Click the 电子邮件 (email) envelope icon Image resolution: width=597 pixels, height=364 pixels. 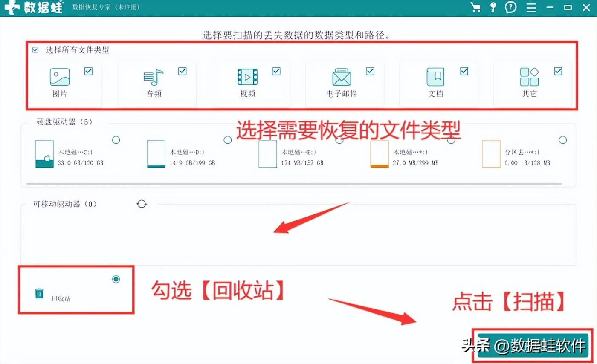pyautogui.click(x=342, y=78)
